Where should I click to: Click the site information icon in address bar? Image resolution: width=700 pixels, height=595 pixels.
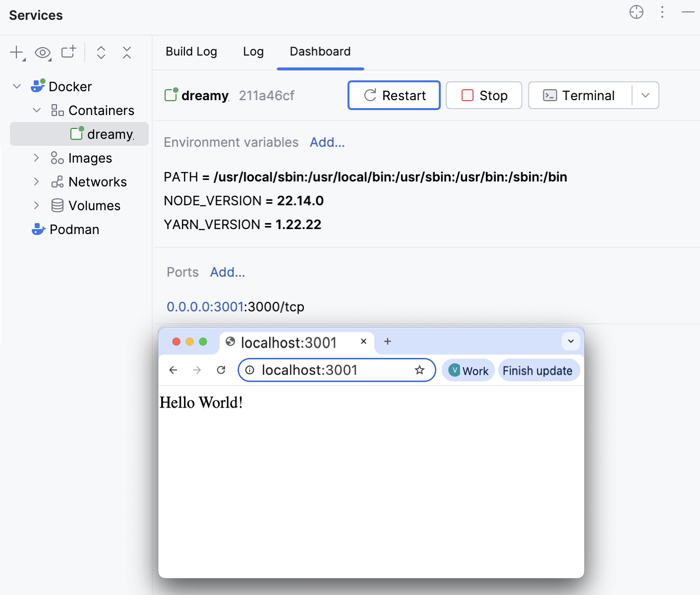click(250, 370)
